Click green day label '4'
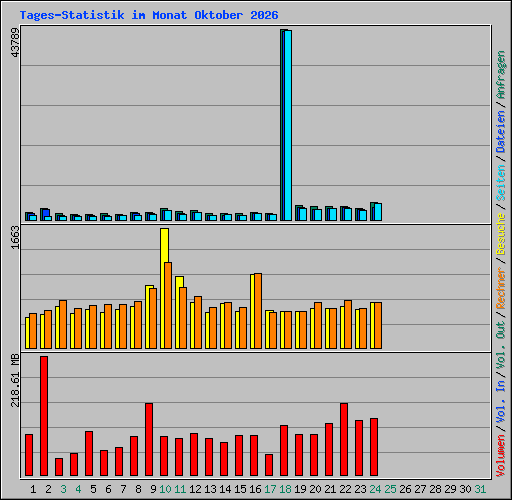This screenshot has width=512, height=500. pos(78,489)
